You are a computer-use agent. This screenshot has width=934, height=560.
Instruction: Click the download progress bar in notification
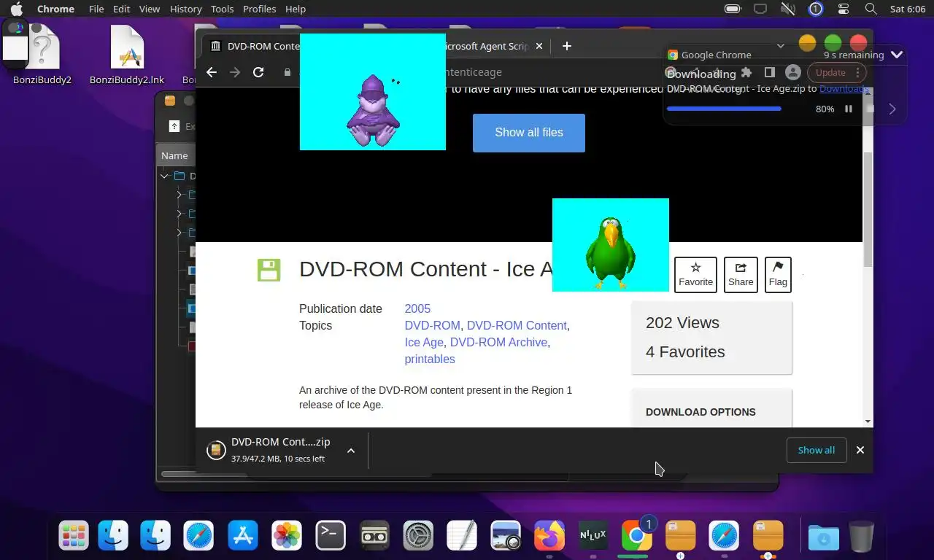click(724, 109)
